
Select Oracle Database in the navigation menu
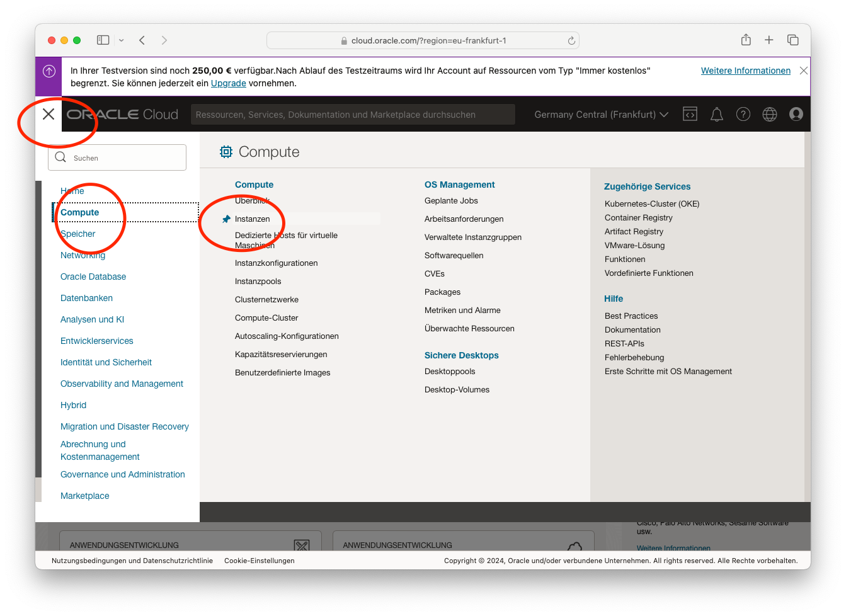click(93, 277)
